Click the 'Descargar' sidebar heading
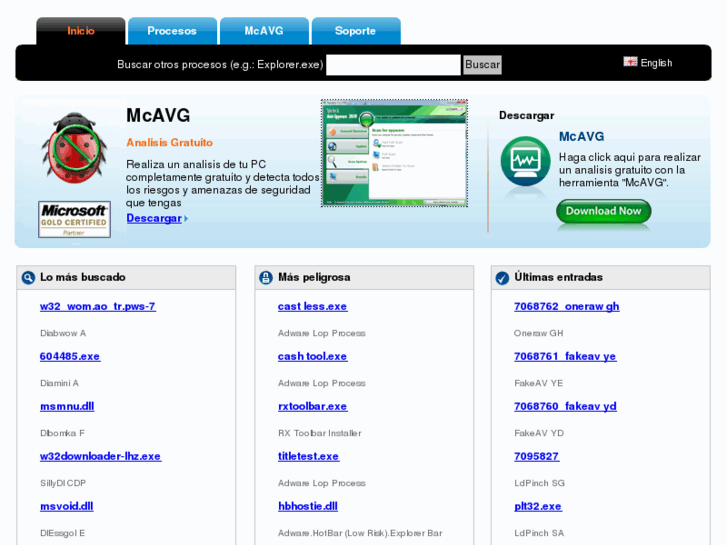This screenshot has width=727, height=545. tap(527, 115)
